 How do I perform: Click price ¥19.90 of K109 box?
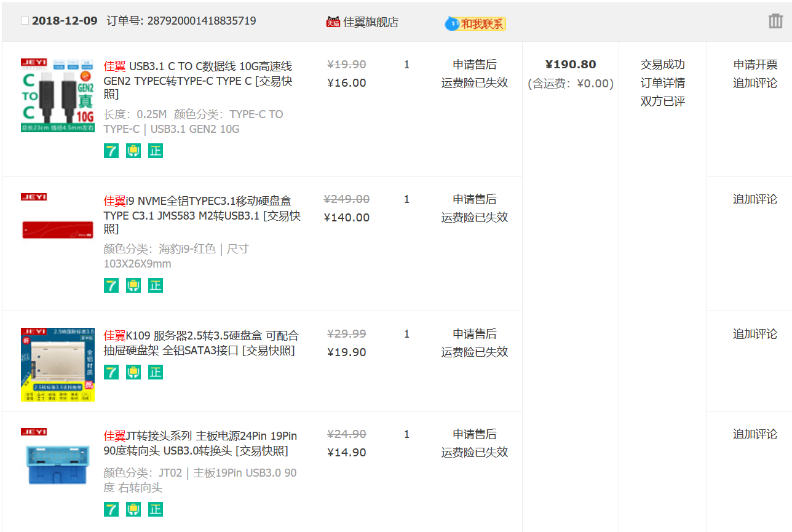pyautogui.click(x=347, y=352)
